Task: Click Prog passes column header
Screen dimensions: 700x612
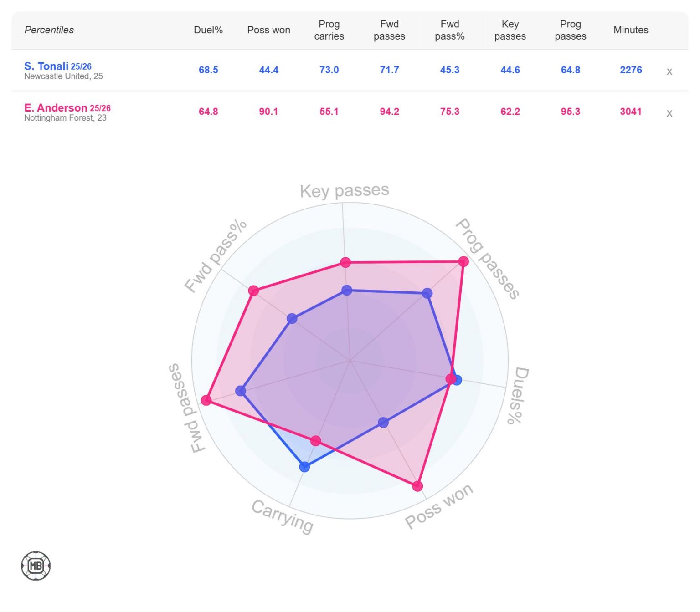Action: click(570, 30)
